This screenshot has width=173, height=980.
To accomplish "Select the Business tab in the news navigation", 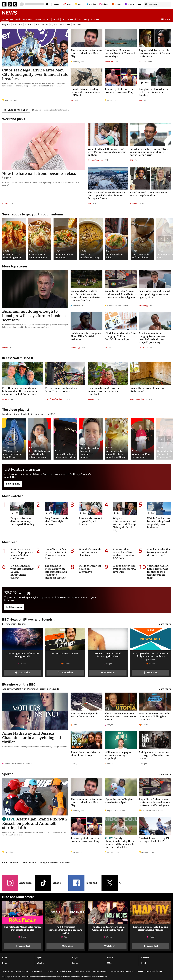I will tap(27, 19).
